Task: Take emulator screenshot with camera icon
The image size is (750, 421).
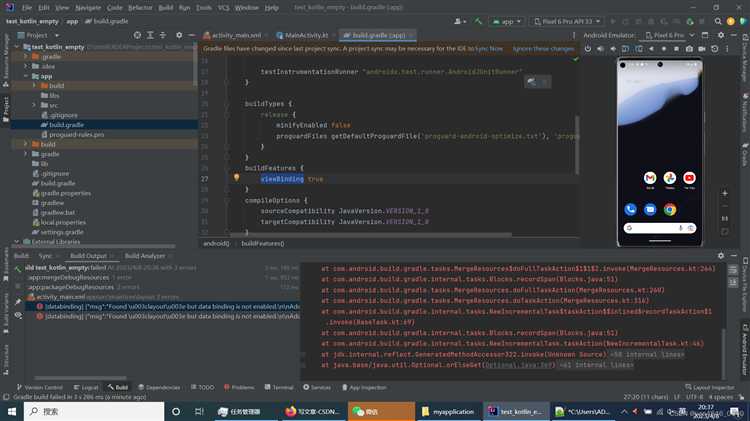Action: [x=689, y=49]
